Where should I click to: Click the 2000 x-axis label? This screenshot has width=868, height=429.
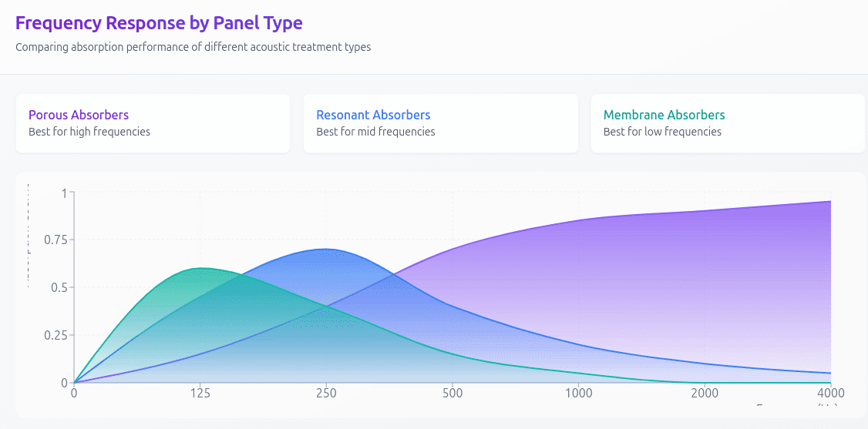705,394
